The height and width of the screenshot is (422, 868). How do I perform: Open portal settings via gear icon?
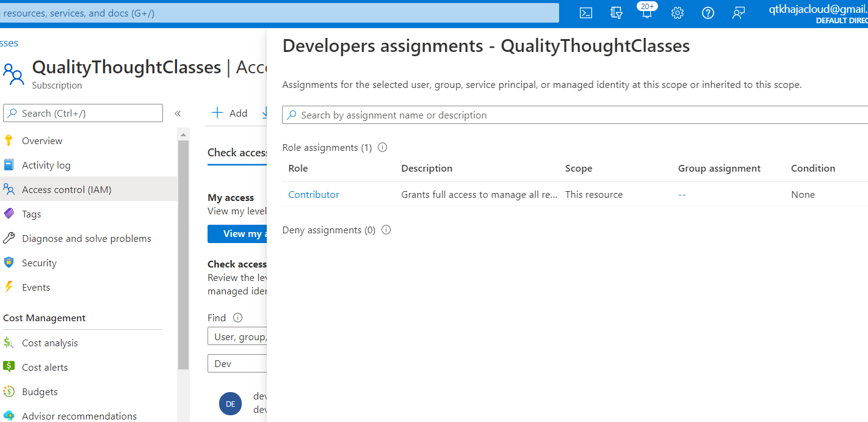[677, 12]
